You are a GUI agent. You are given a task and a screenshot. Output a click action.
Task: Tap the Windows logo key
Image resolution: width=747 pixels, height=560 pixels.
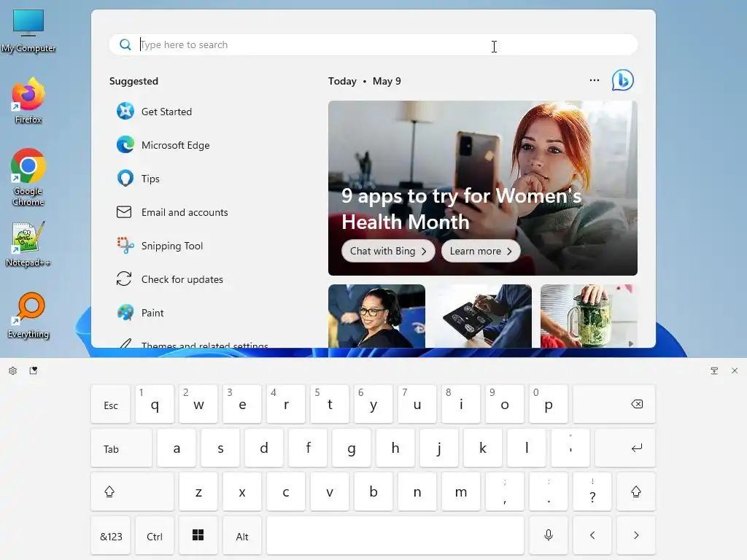click(x=198, y=535)
